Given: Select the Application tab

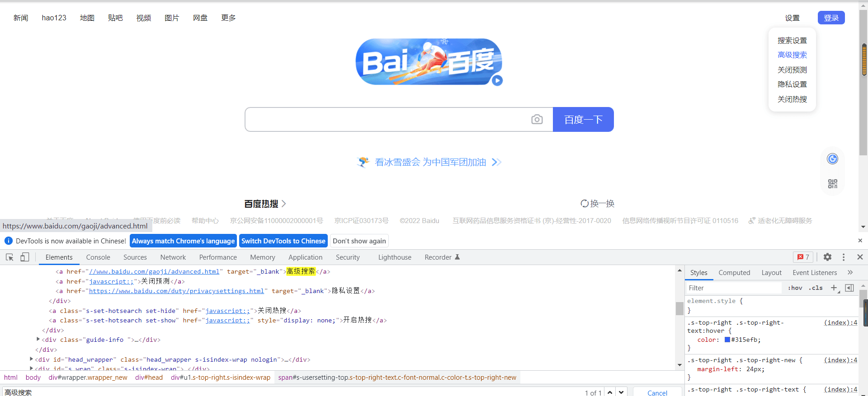Looking at the screenshot, I should click(x=306, y=257).
